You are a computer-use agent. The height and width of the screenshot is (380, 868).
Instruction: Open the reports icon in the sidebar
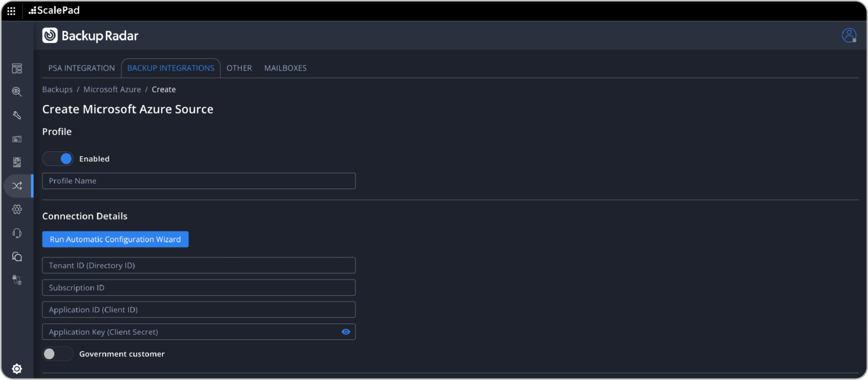click(17, 162)
